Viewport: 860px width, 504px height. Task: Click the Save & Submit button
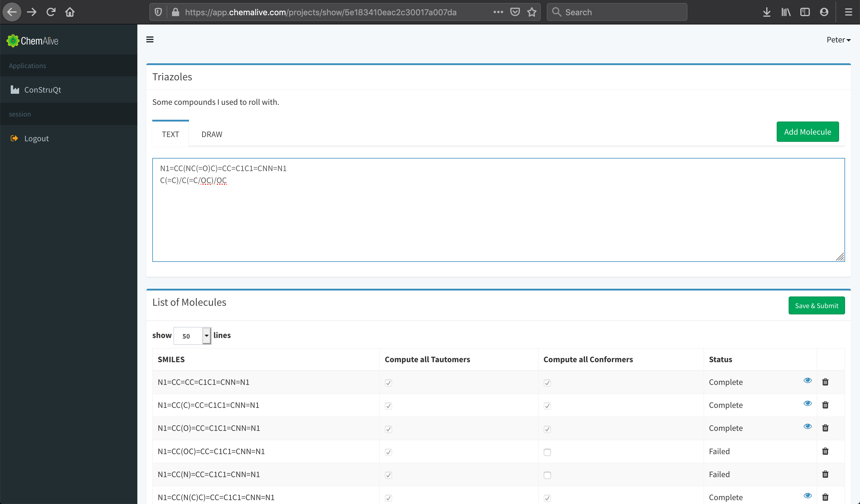point(816,305)
